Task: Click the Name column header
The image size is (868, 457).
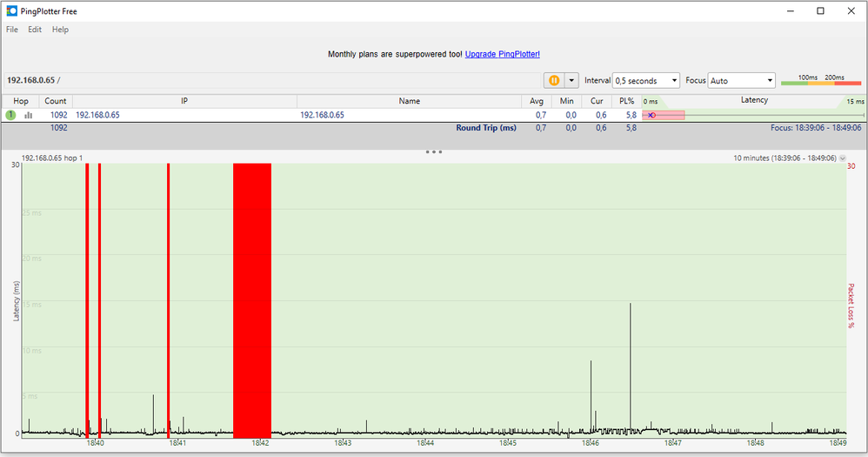Action: pyautogui.click(x=409, y=101)
